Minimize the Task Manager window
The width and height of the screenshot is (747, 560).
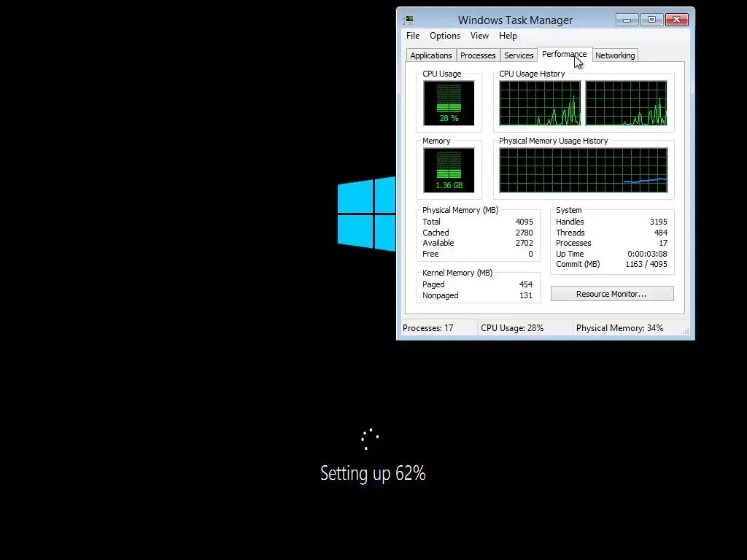pyautogui.click(x=627, y=20)
